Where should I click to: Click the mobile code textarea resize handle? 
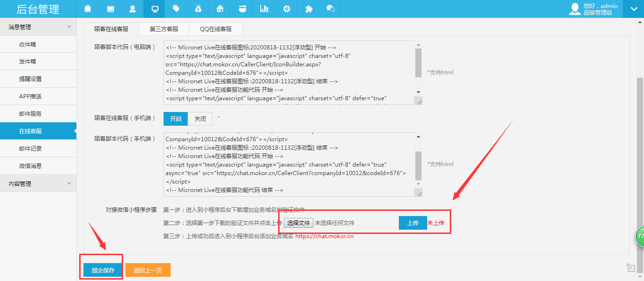pyautogui.click(x=419, y=193)
